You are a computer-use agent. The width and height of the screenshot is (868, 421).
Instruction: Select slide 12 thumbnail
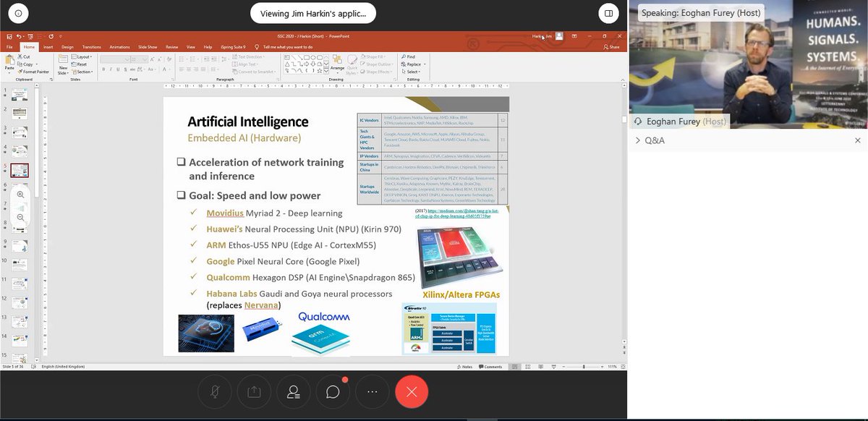[20, 302]
